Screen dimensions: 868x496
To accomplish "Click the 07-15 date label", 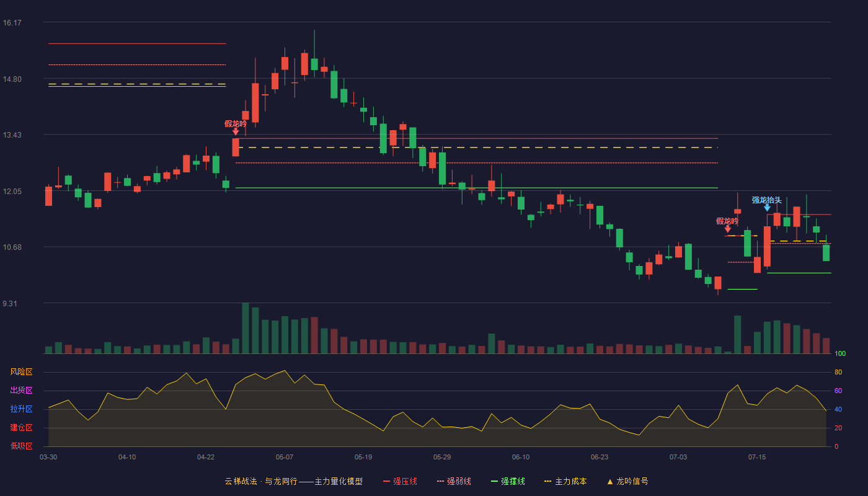I will coord(757,457).
